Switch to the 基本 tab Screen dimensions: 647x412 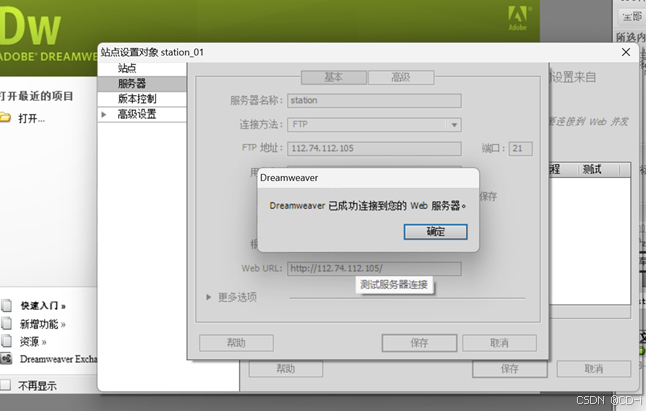pos(333,77)
